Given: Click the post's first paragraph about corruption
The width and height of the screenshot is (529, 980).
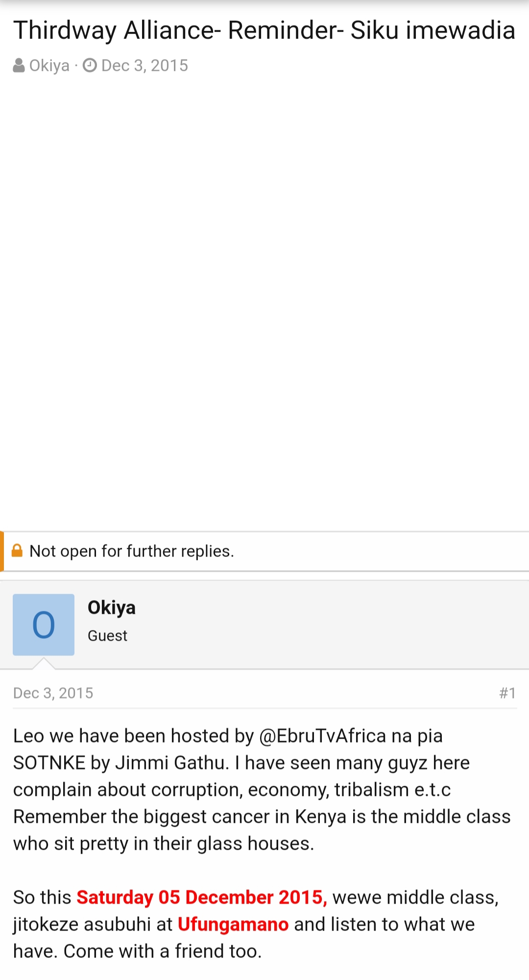Looking at the screenshot, I should [262, 790].
